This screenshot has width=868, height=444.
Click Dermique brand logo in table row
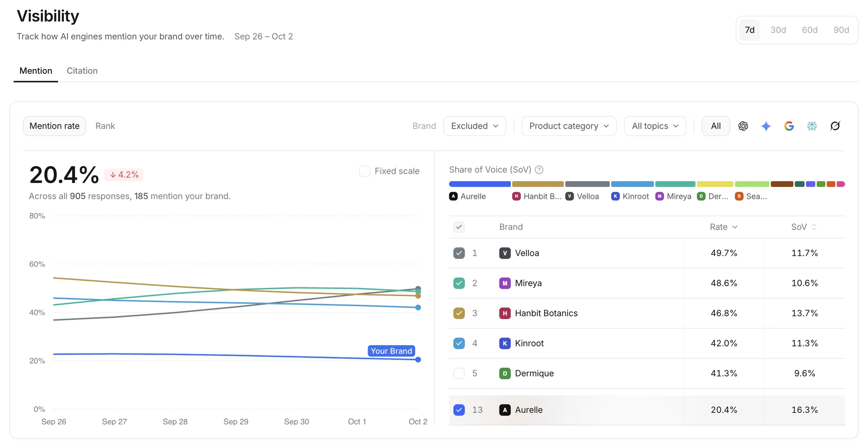tap(505, 373)
